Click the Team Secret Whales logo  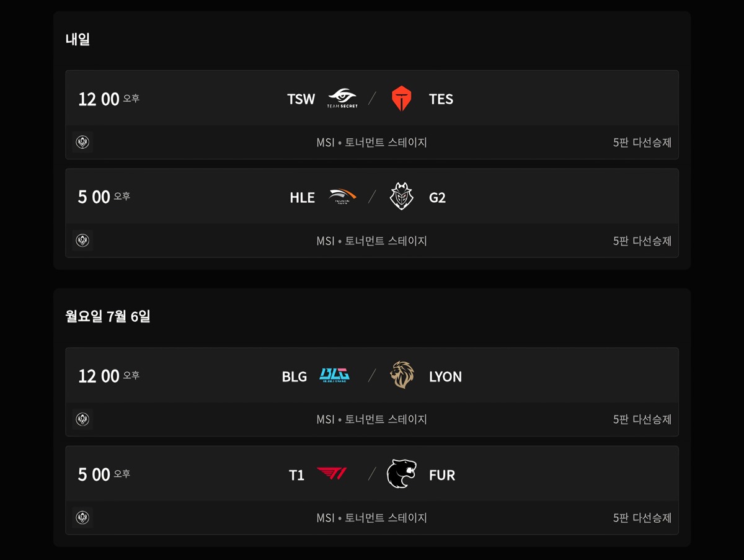[342, 99]
